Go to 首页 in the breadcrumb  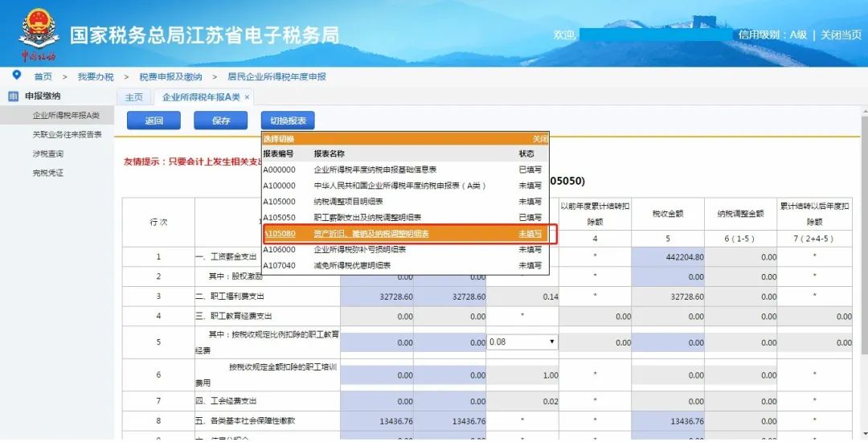tap(43, 76)
